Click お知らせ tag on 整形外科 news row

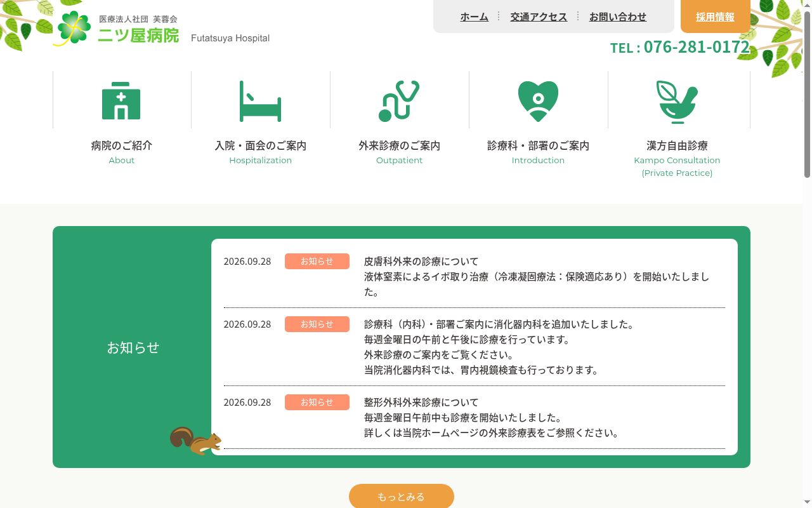317,402
